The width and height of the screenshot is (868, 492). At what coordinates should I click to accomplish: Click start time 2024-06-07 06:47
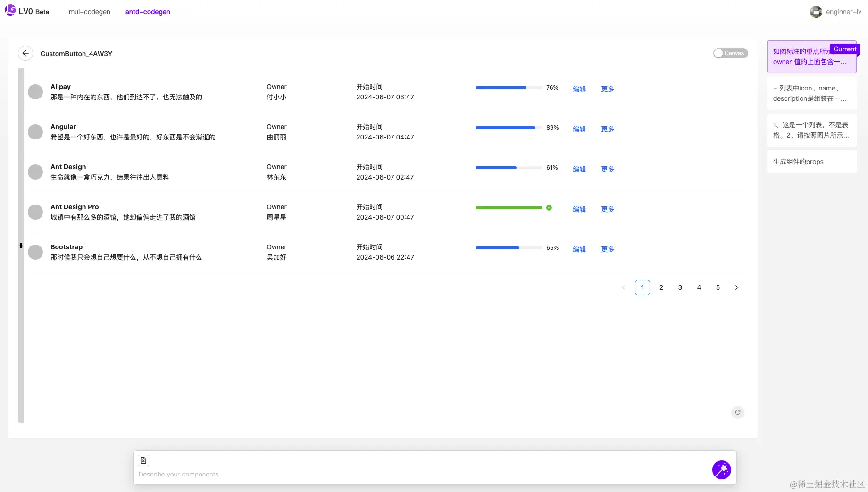[385, 97]
